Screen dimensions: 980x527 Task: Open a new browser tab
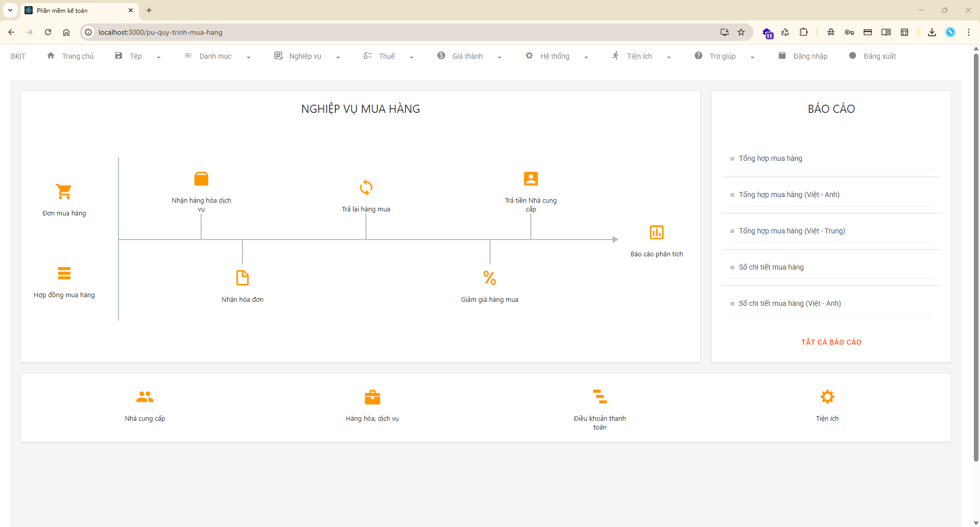[x=149, y=10]
